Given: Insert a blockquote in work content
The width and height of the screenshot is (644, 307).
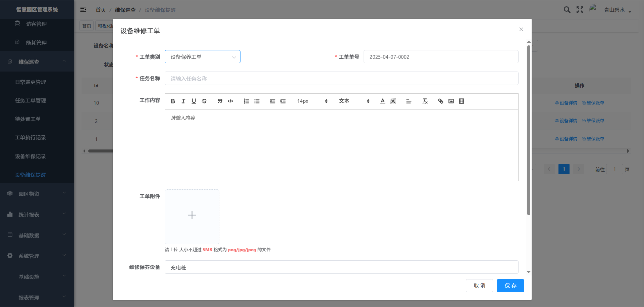Looking at the screenshot, I should 220,101.
